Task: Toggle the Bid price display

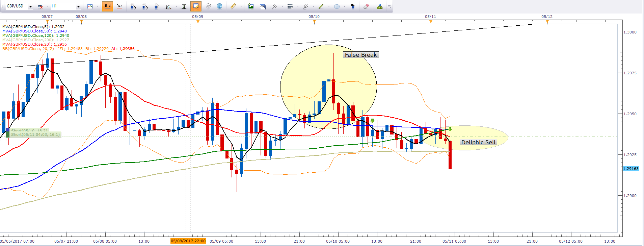Action: pos(108,6)
